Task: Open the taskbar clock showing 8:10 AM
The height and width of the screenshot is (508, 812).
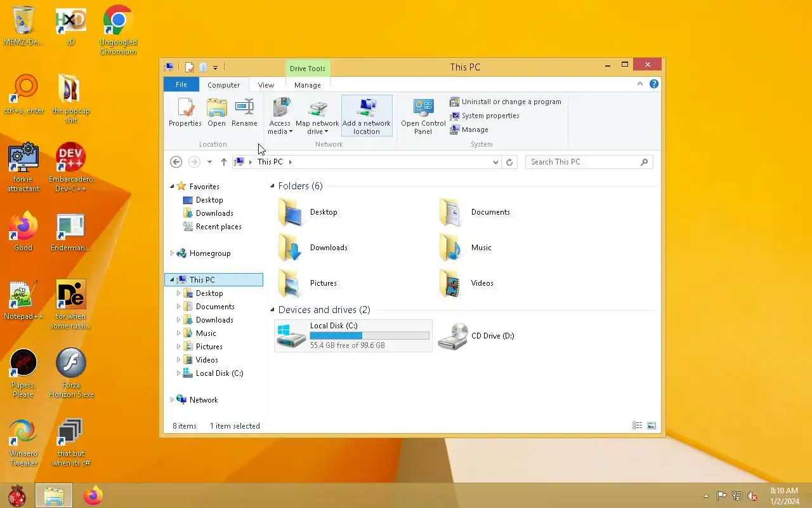Action: point(784,496)
